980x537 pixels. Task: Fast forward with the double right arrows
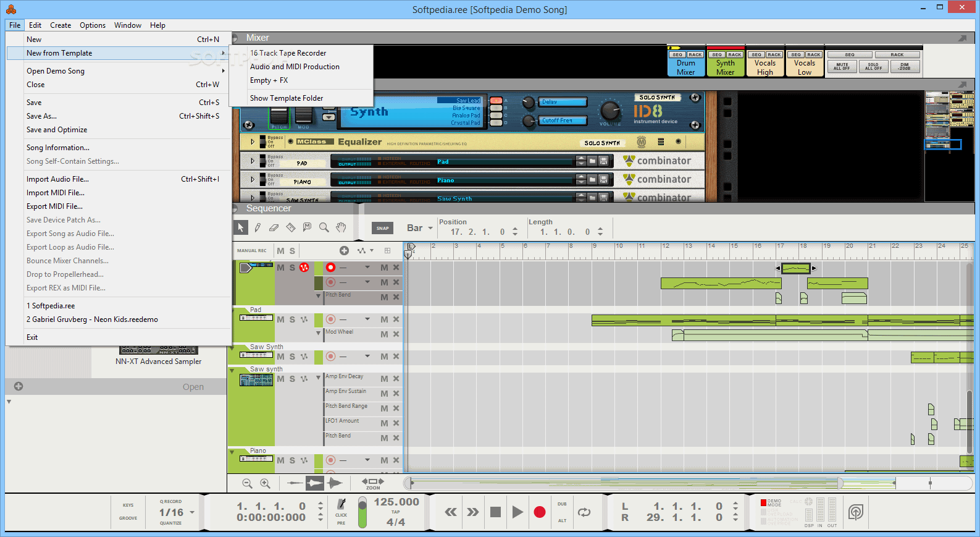473,512
